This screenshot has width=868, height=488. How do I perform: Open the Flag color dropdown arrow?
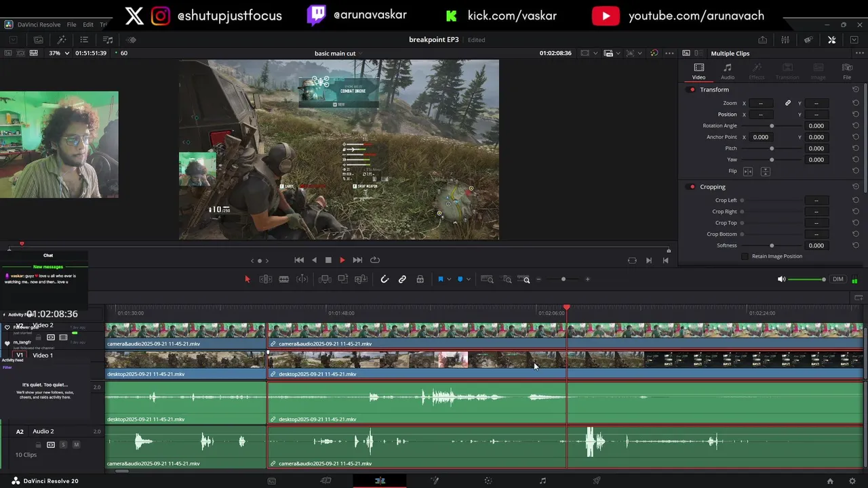tap(448, 279)
